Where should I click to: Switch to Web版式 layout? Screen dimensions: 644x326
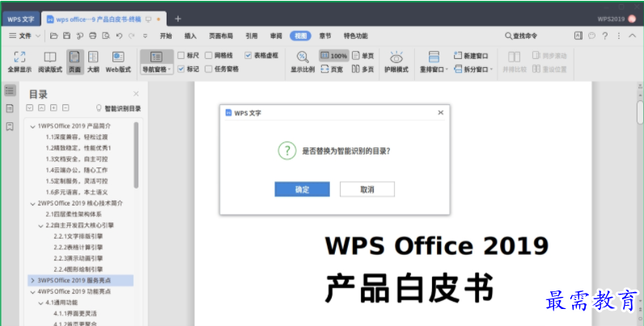point(118,62)
